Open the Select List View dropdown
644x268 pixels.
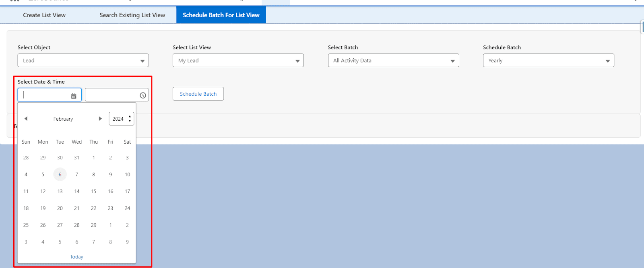[238, 61]
